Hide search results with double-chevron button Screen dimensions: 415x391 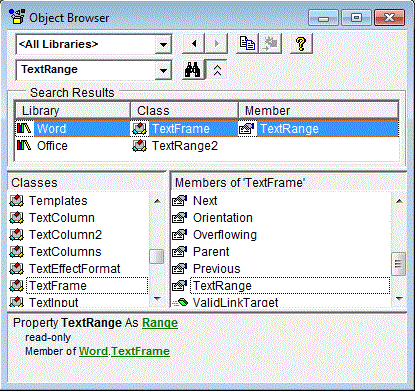(217, 70)
